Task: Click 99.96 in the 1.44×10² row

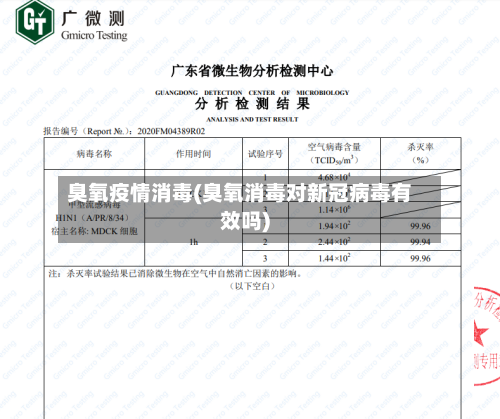Action: click(x=421, y=259)
